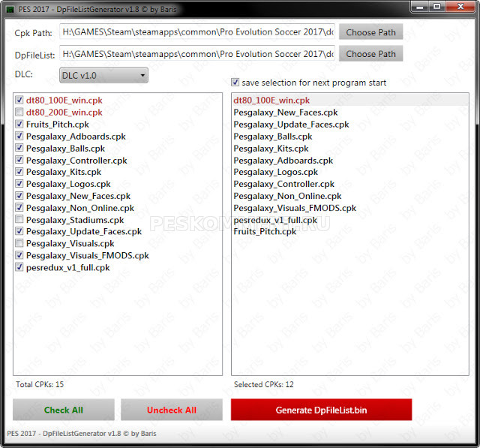Viewport: 480px width, 448px height.
Task: Minimize the DpFileListGenerator window
Action: tap(420, 7)
